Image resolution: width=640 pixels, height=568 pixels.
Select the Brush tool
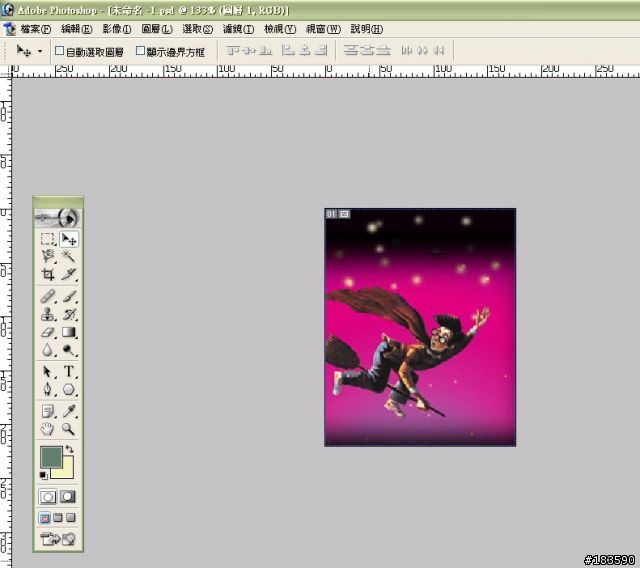[69, 296]
